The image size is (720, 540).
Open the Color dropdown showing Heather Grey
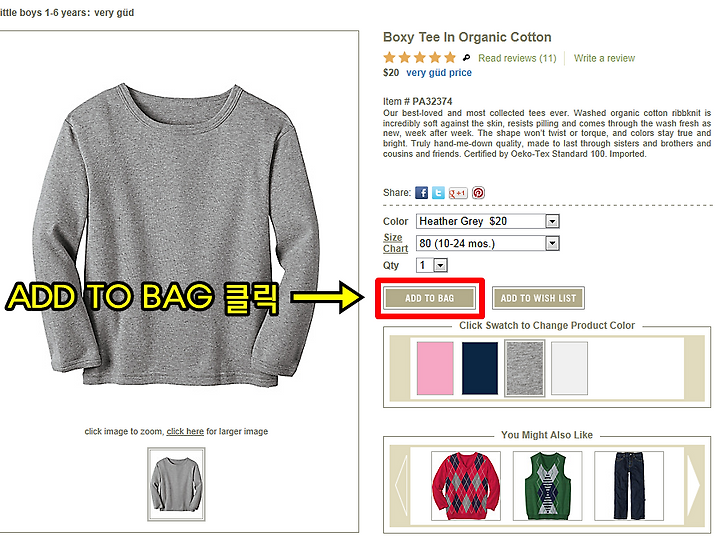pos(488,221)
